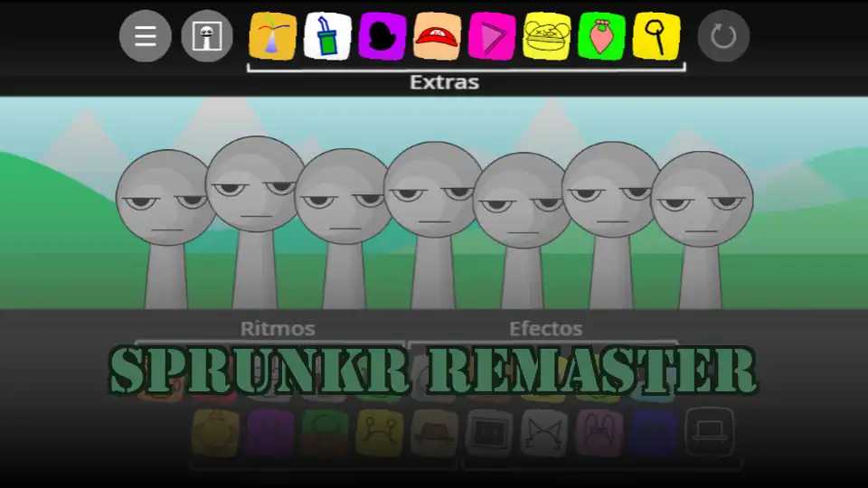Screen dimensions: 868x488
Task: Click the second gray character from left
Action: coord(255,222)
